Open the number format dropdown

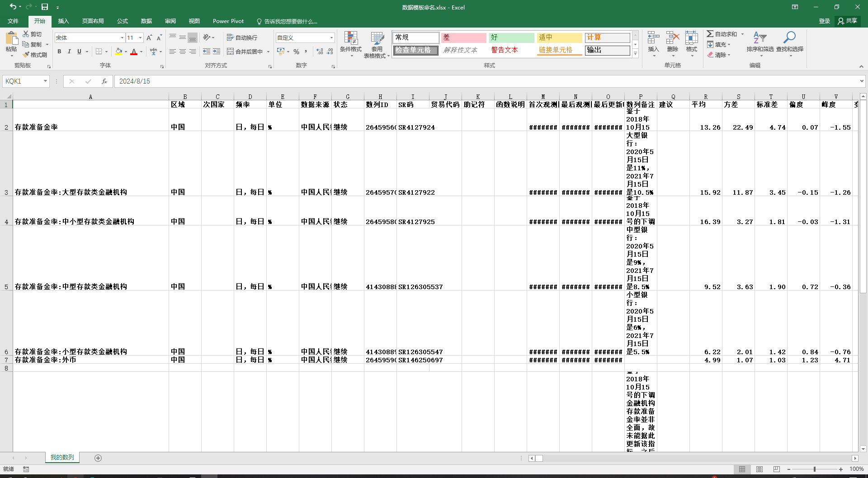[x=331, y=38]
